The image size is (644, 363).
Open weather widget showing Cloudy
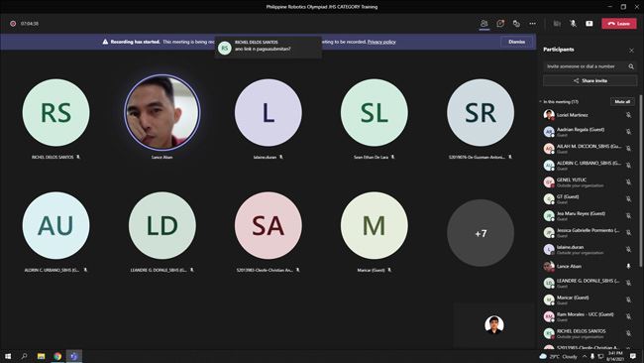point(558,356)
